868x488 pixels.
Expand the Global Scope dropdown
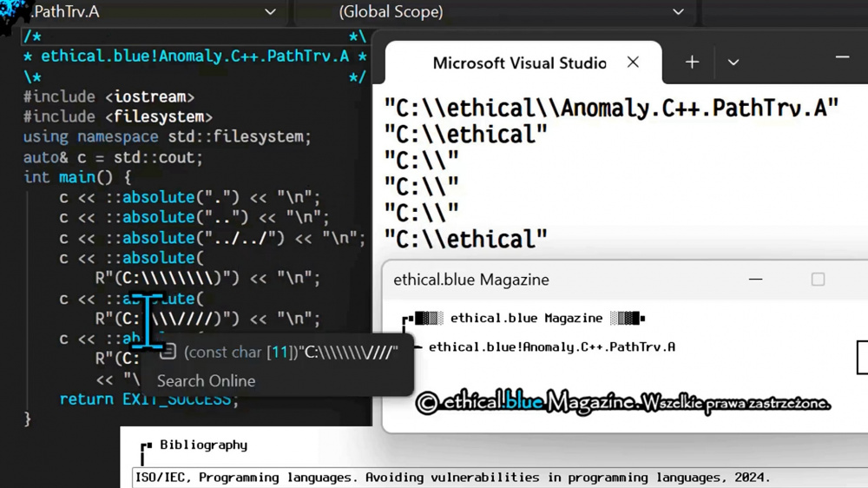pyautogui.click(x=678, y=12)
